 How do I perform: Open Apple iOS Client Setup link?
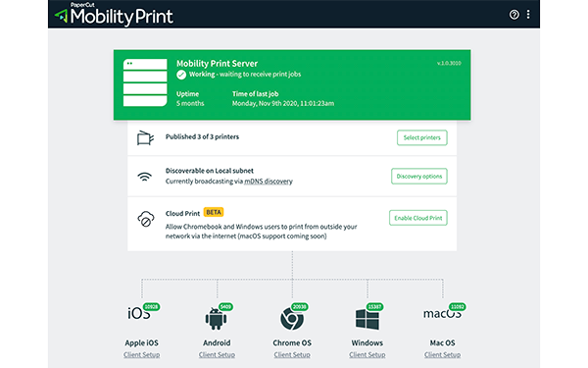point(142,354)
